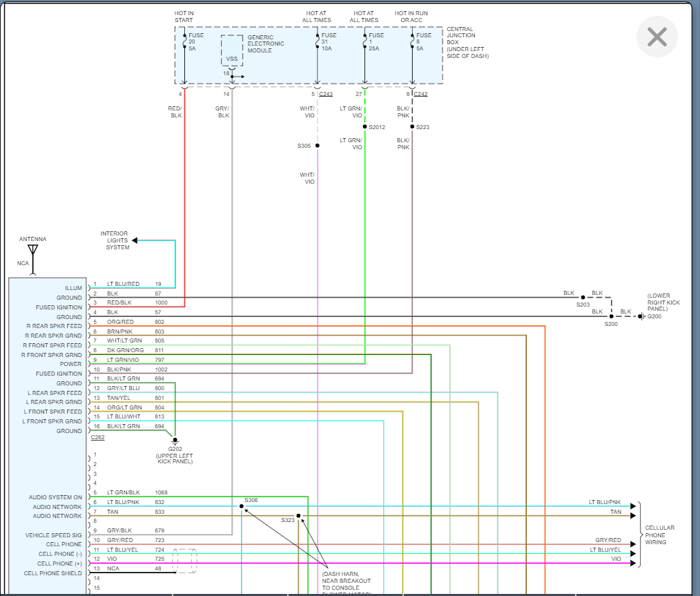Click the 'ILLUM' pin label
This screenshot has height=596, width=700.
click(x=74, y=288)
